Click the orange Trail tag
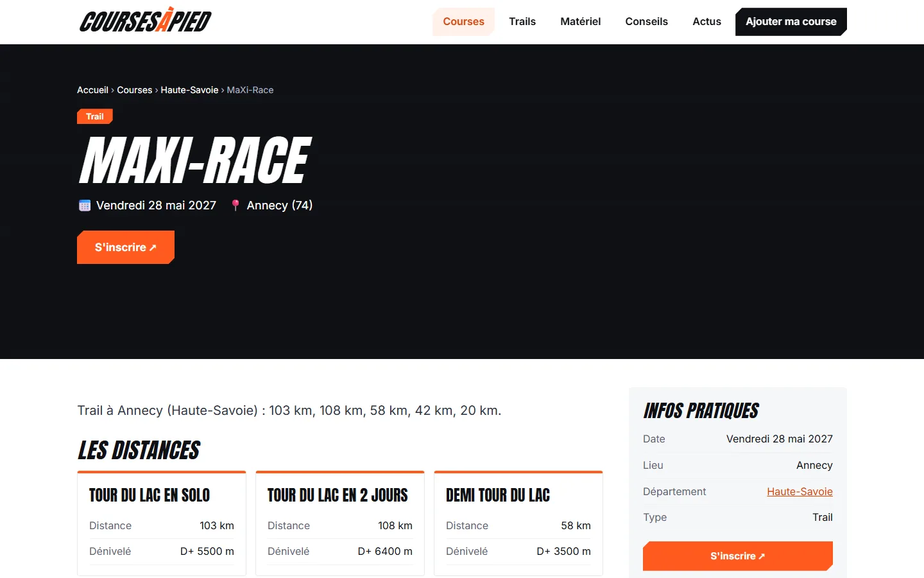 (95, 116)
